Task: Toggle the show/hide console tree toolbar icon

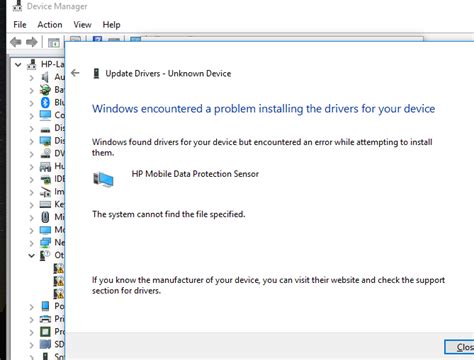Action: tap(54, 43)
